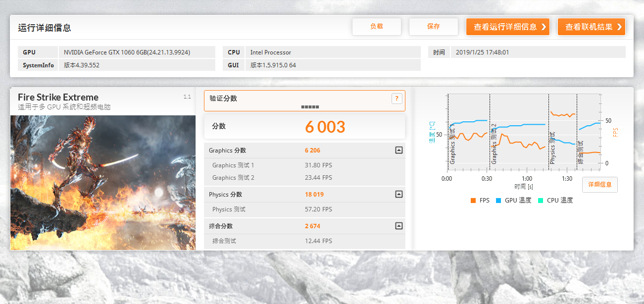
Task: Collapse the Graphics 分数 section
Action: pos(399,151)
